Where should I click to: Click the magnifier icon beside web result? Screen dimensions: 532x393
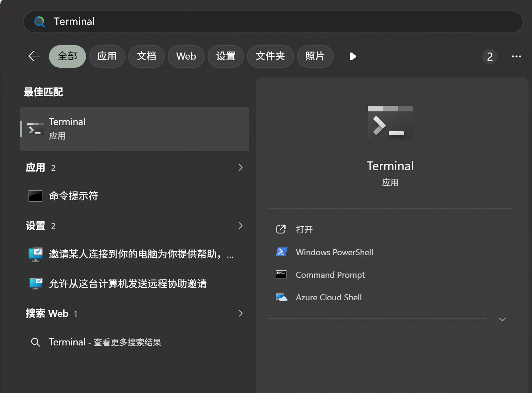coord(36,342)
